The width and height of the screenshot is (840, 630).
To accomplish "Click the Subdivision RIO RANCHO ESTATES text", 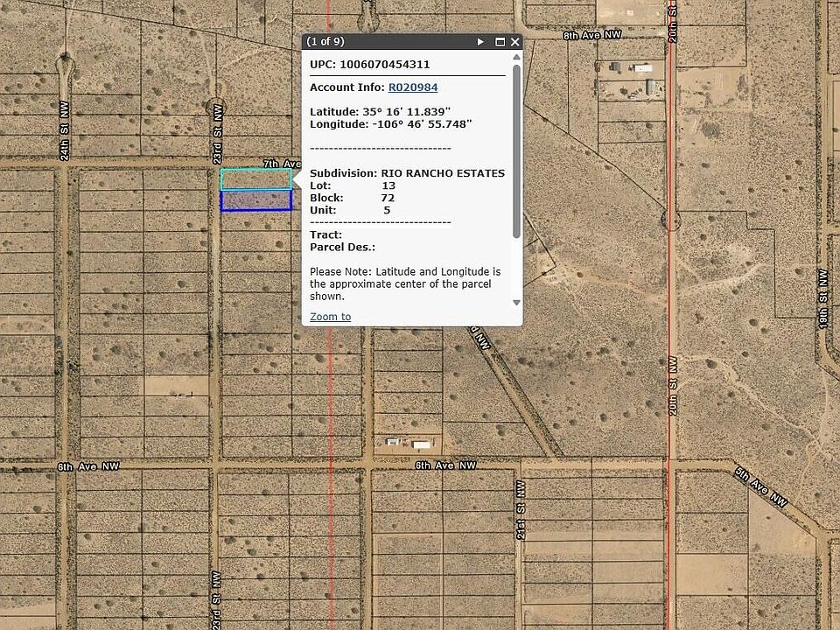I will [407, 173].
